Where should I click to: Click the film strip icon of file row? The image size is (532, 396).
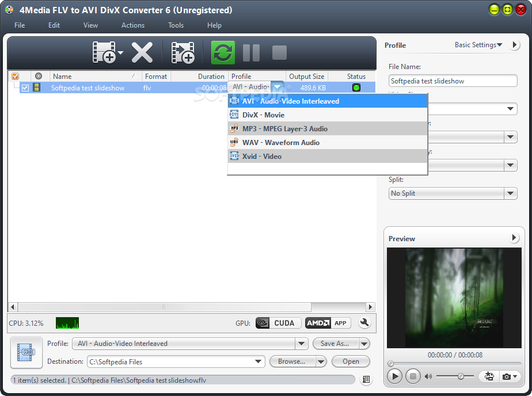tap(37, 87)
